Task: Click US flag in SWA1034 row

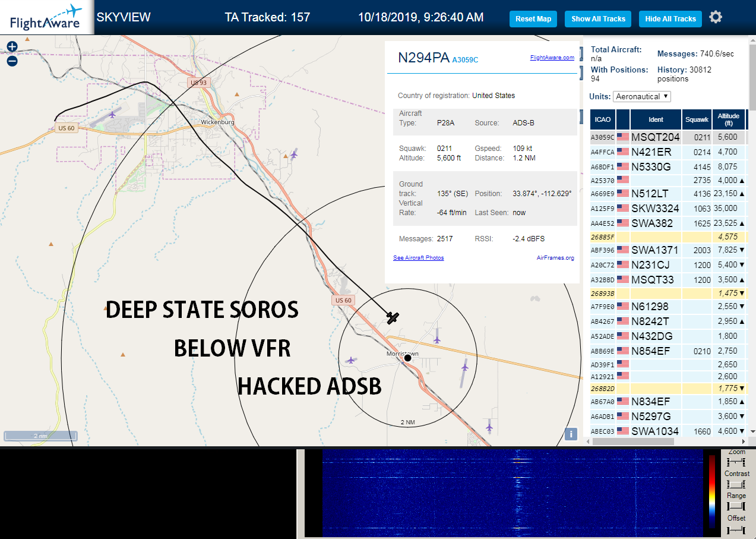Action: pyautogui.click(x=622, y=431)
